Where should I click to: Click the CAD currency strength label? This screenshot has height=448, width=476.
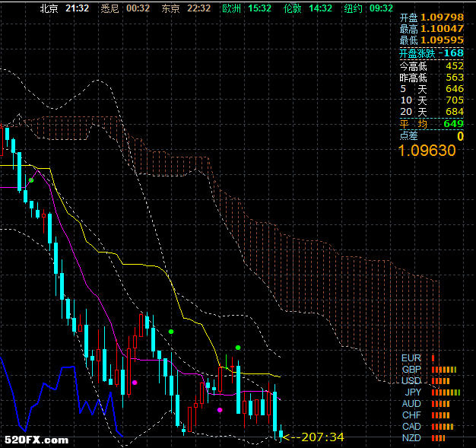click(x=411, y=427)
